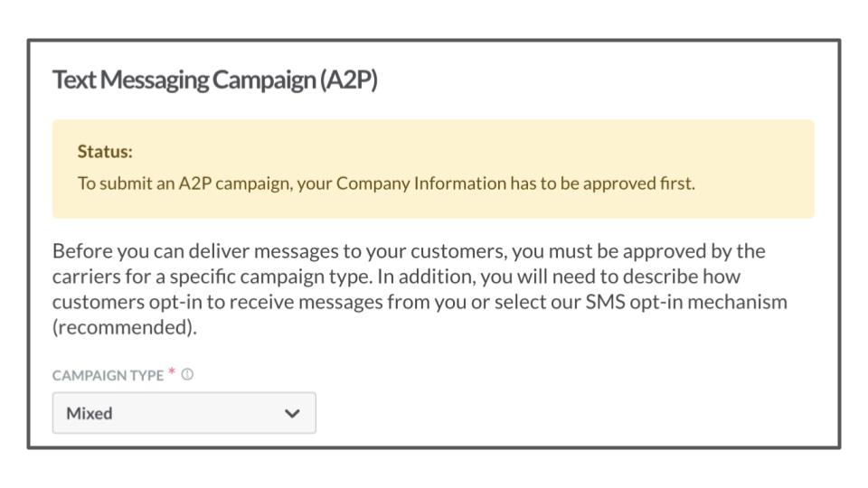The height and width of the screenshot is (488, 868).
Task: Click the SMS opt-in mechanism text
Action: coord(686,302)
